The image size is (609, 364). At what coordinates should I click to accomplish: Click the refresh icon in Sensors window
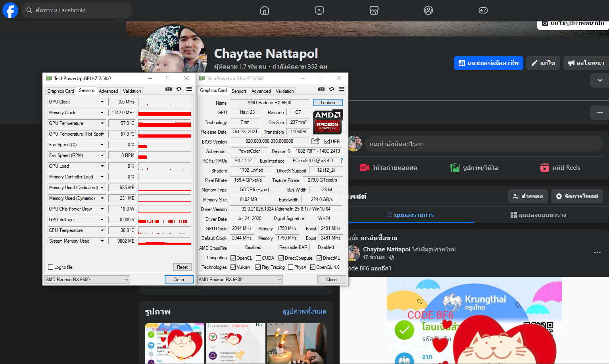(179, 89)
